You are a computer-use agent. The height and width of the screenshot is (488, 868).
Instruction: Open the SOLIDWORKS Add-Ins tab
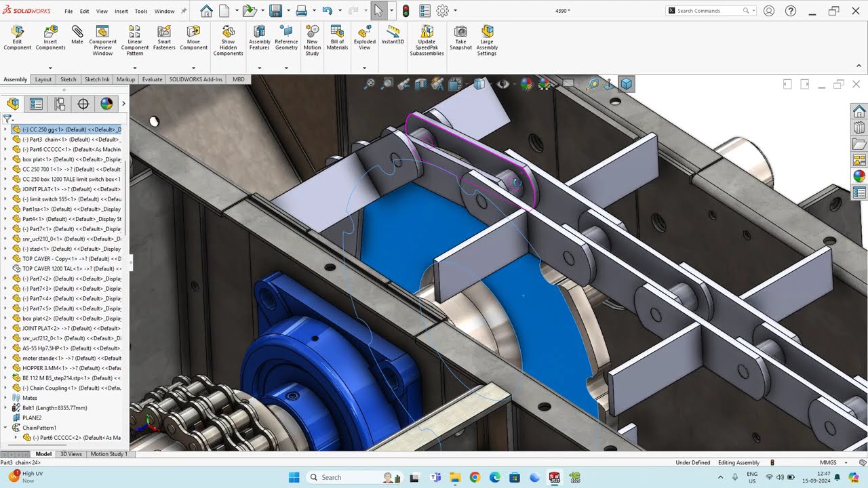(x=196, y=79)
